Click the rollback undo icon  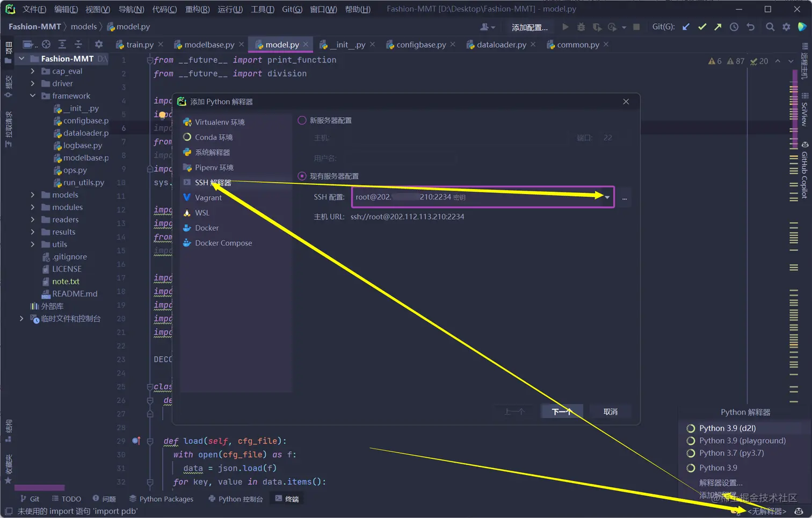[x=751, y=27]
